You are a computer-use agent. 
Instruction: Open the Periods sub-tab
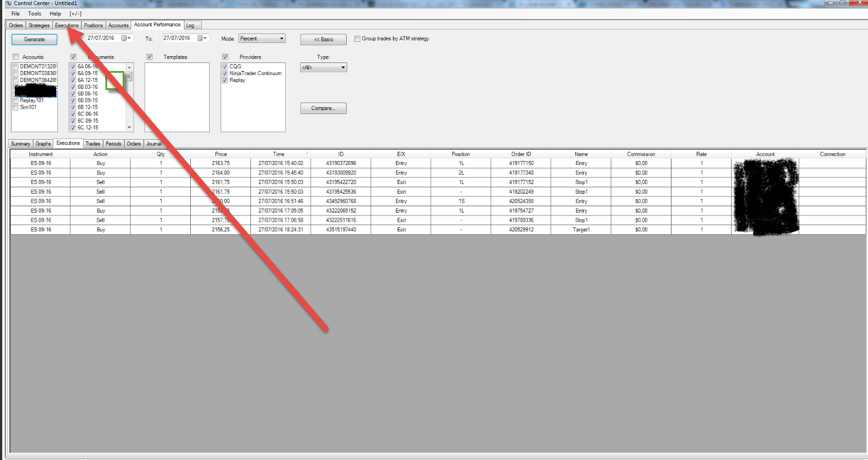113,144
